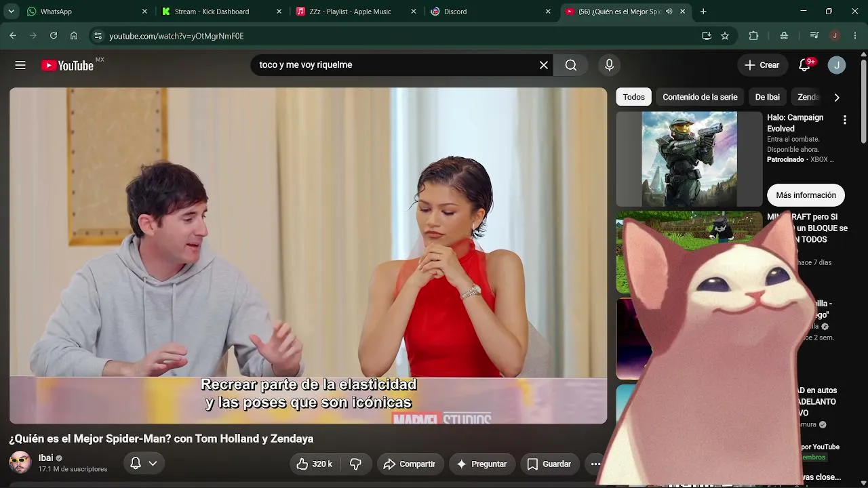This screenshot has height=488, width=868.
Task: Open the Halo ad options menu
Action: tap(844, 120)
